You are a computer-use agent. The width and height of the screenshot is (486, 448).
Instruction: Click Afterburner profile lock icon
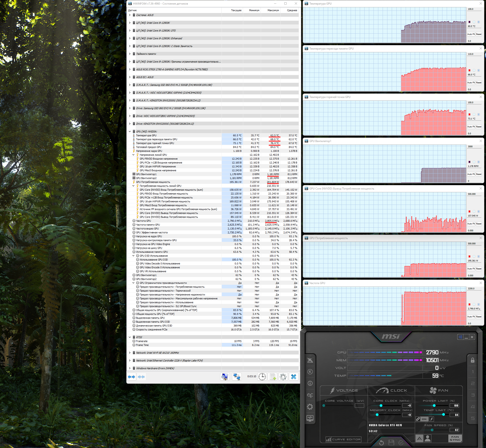tap(473, 360)
